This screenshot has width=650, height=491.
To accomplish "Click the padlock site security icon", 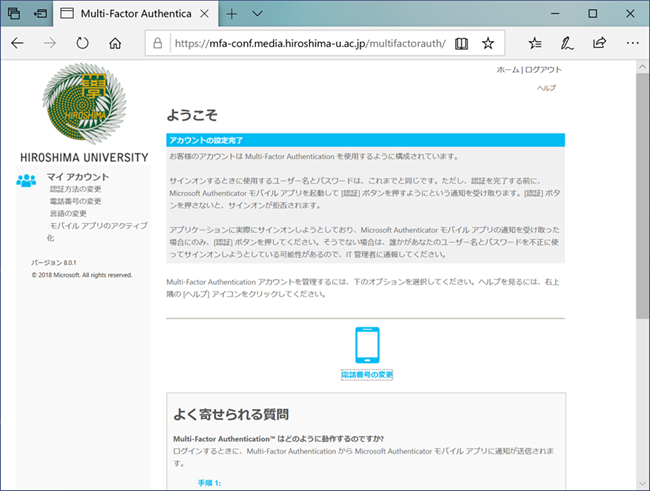I will pyautogui.click(x=158, y=43).
